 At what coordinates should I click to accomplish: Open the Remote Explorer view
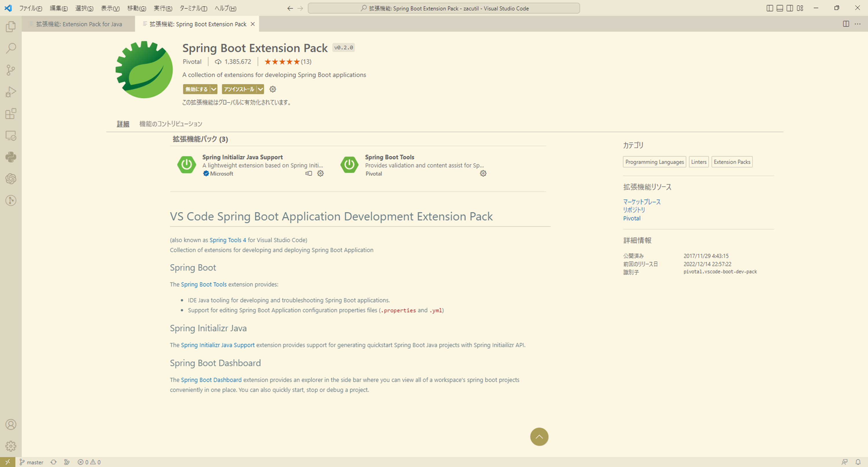[10, 135]
